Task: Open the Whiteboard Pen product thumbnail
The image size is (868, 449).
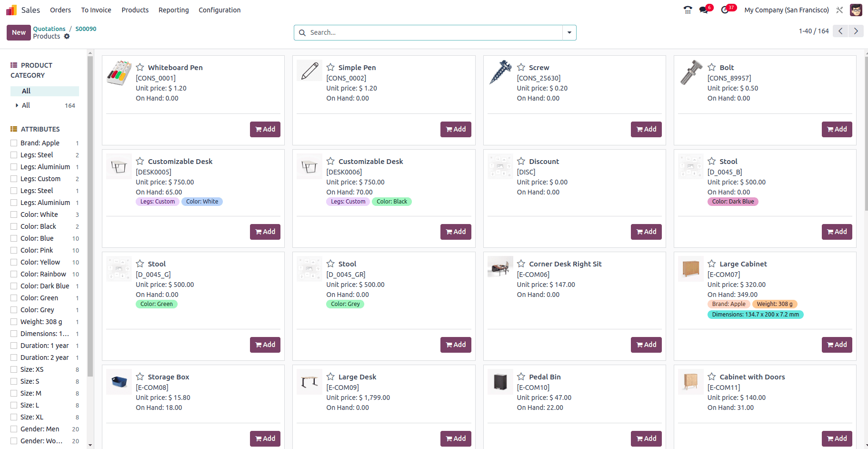Action: click(x=119, y=72)
